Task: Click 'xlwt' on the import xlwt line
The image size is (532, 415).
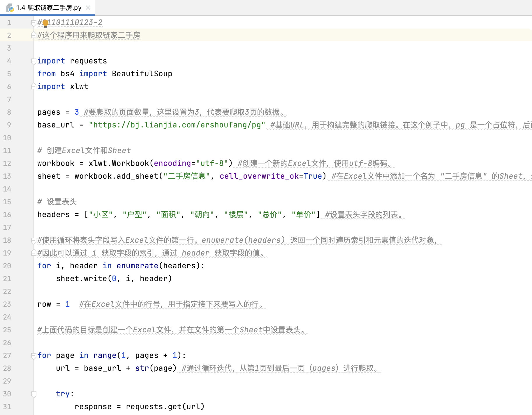Action: click(79, 86)
